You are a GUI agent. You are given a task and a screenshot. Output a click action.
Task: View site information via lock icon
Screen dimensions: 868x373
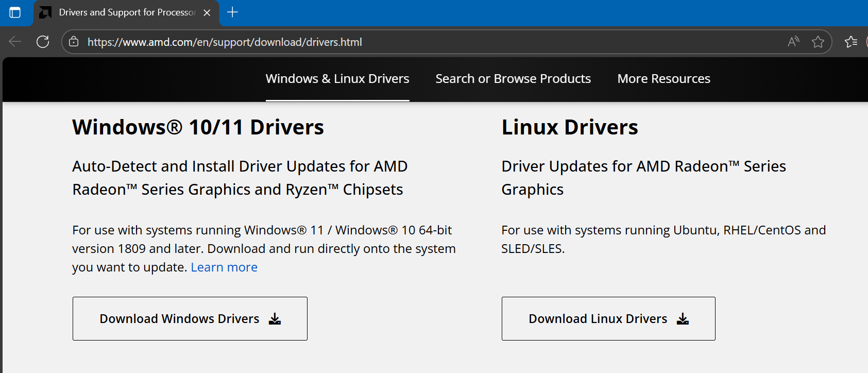[74, 42]
